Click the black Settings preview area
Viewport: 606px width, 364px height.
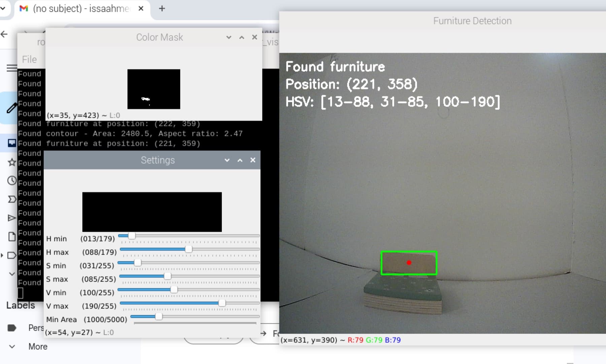coord(152,212)
